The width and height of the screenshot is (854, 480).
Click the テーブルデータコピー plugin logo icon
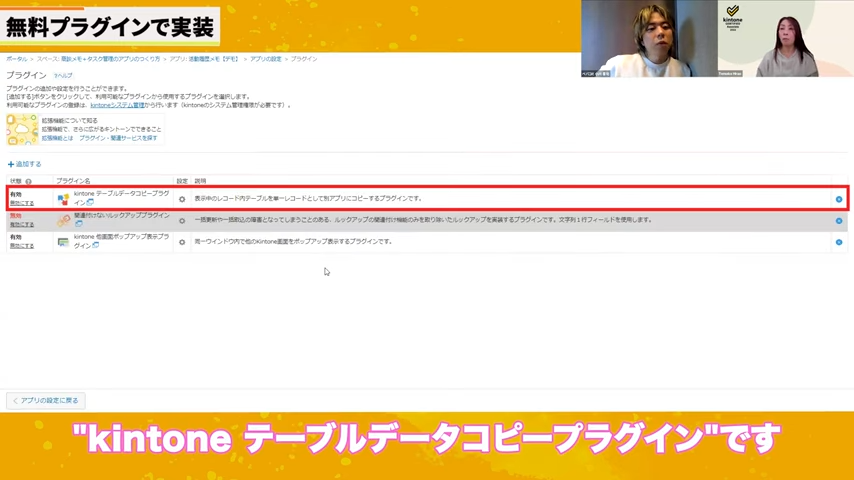[63, 199]
